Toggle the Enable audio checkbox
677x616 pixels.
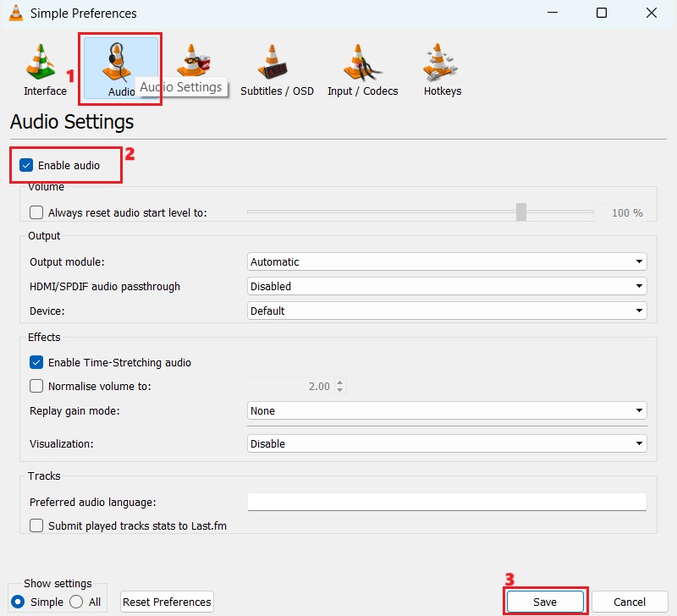(26, 165)
